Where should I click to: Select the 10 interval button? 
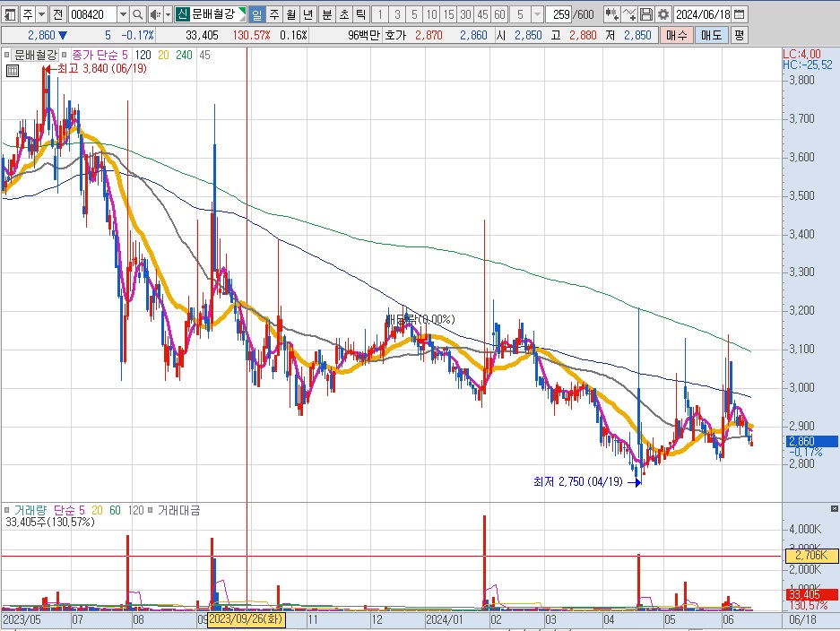[431, 14]
